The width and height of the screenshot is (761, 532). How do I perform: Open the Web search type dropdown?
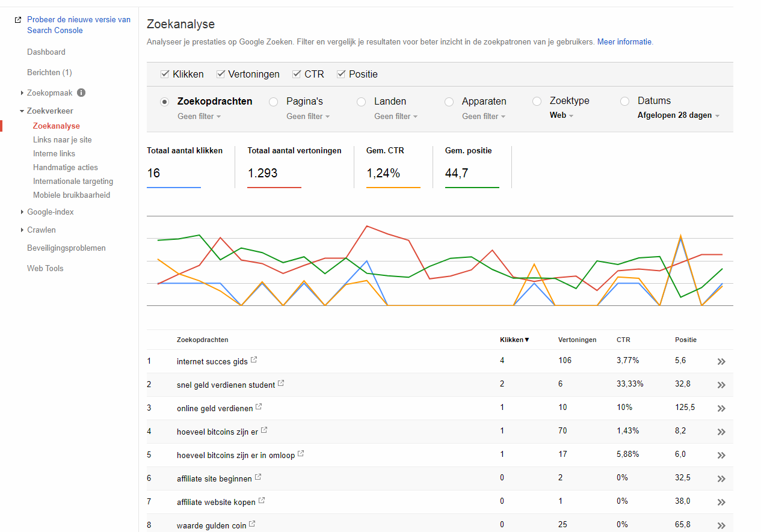coord(562,115)
